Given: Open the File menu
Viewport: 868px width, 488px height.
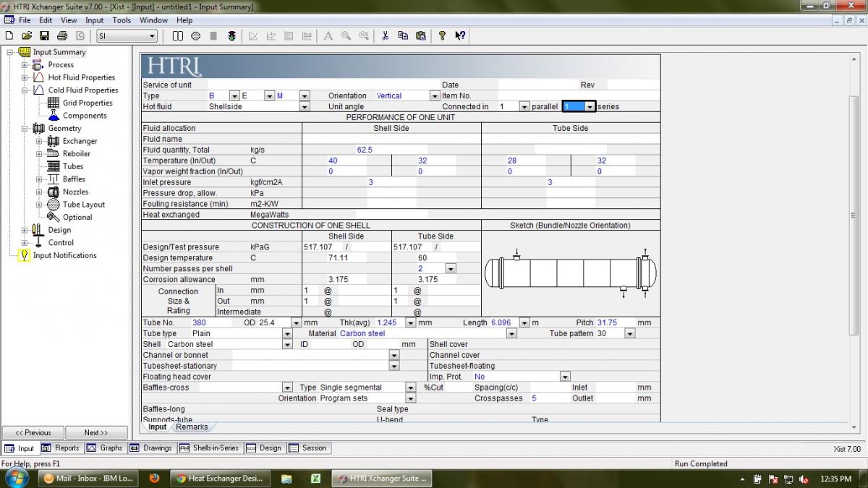Looking at the screenshot, I should (x=25, y=20).
